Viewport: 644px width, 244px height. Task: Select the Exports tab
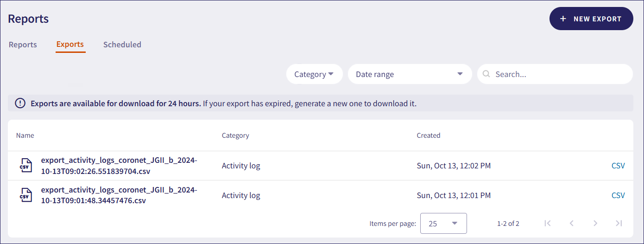70,45
